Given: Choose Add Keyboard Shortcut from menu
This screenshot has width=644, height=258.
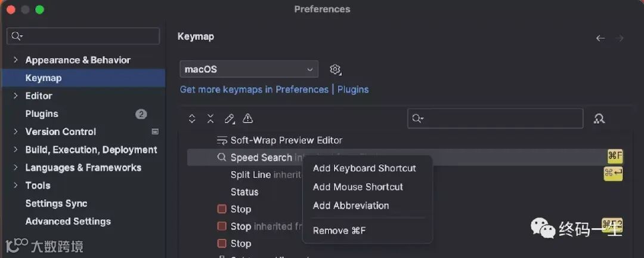Looking at the screenshot, I should click(x=364, y=168).
